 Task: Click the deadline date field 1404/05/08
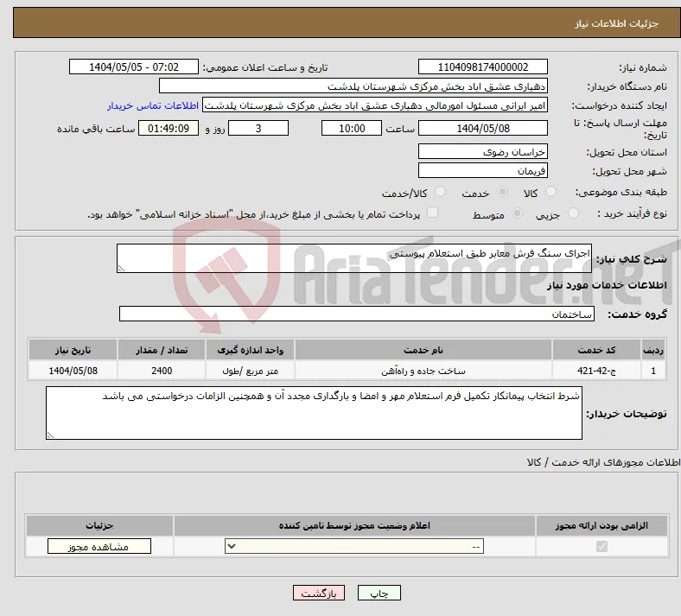point(482,128)
